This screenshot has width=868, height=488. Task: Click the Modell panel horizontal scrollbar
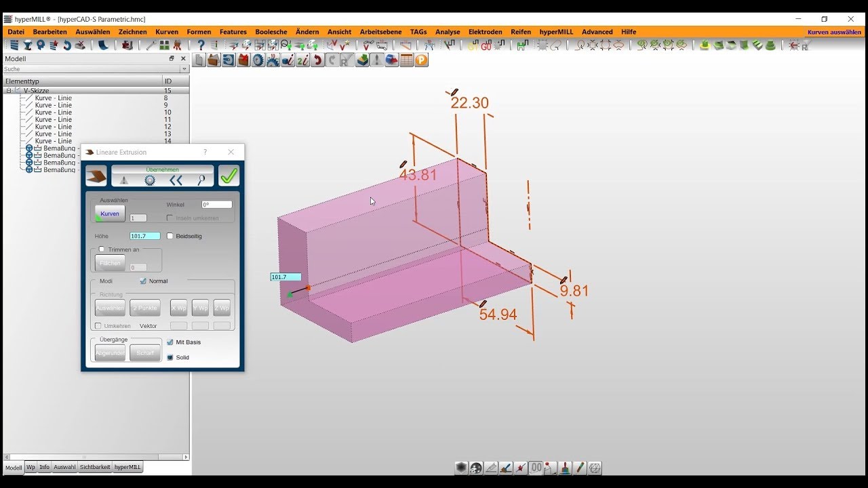pos(95,457)
